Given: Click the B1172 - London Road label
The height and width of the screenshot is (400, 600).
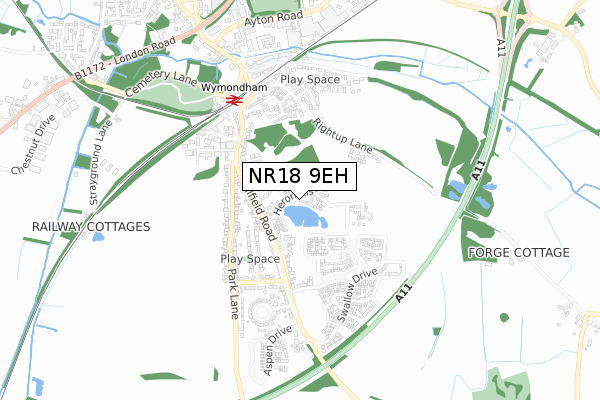Looking at the screenshot, I should [125, 57].
